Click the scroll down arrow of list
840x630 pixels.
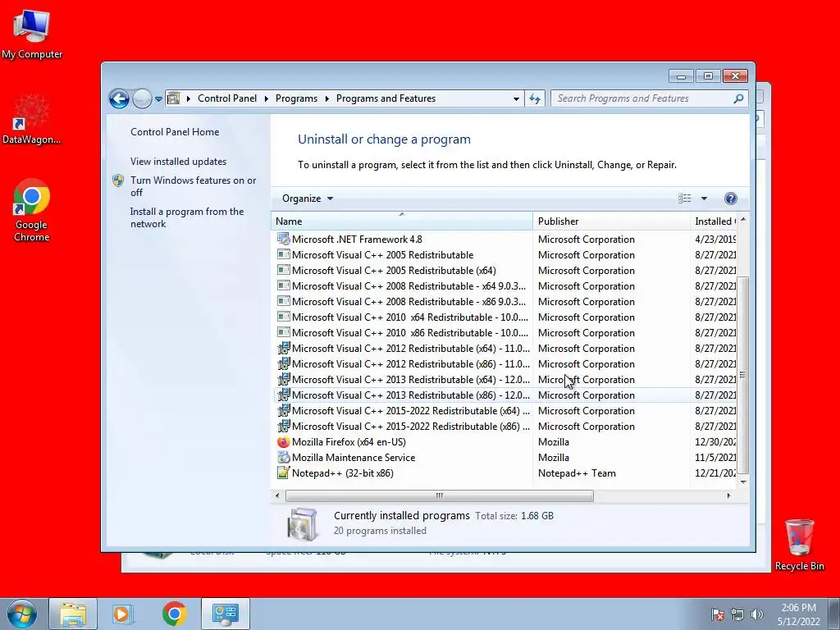click(742, 482)
